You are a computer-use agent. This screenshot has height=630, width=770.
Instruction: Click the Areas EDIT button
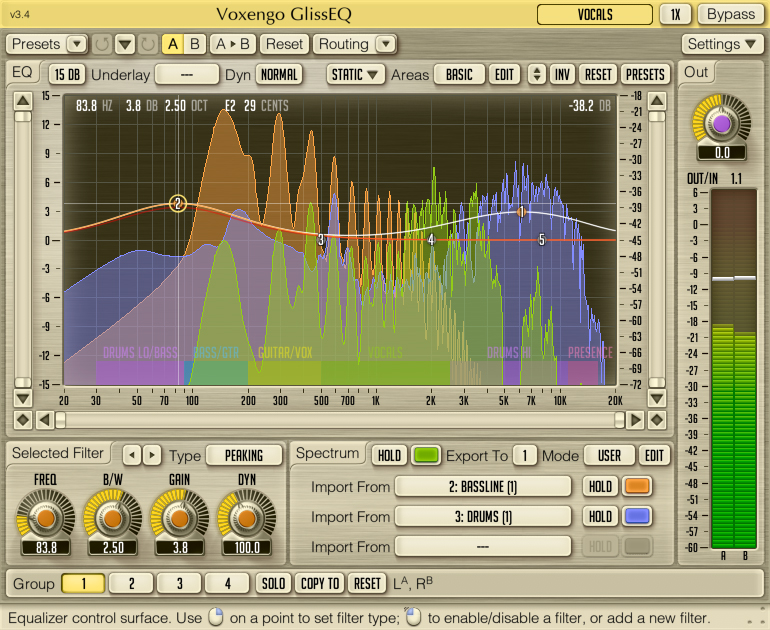pyautogui.click(x=504, y=75)
